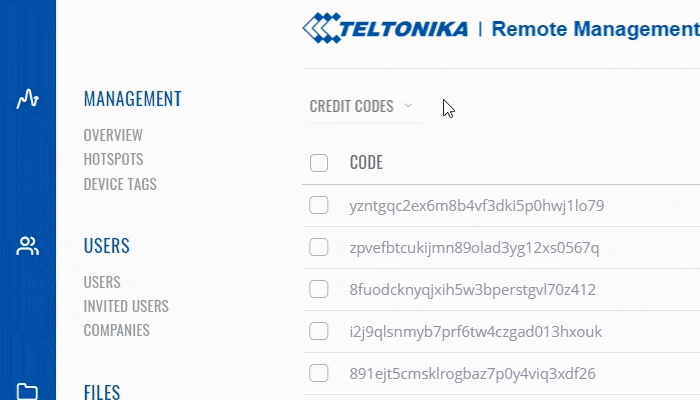The image size is (700, 400).
Task: Select checkbox for code zpvefbtcukijmn89olad3yg12xs0567q
Action: (x=319, y=247)
